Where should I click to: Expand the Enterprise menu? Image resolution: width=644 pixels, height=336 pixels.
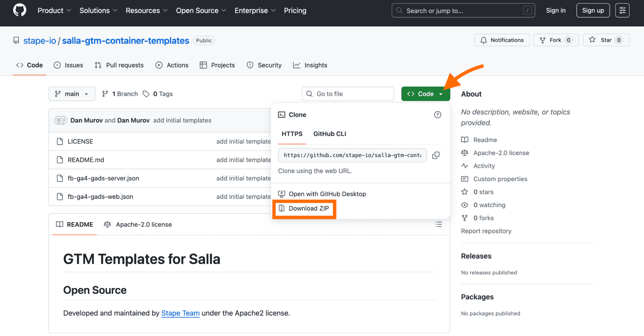(x=255, y=11)
